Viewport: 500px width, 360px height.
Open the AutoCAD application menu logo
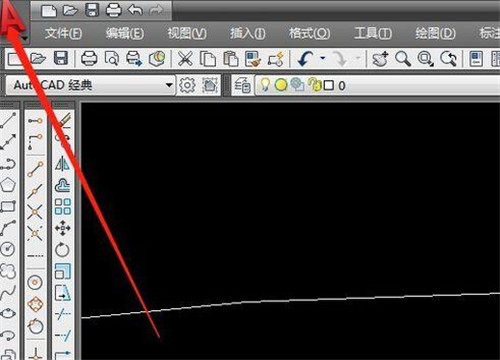[x=13, y=18]
